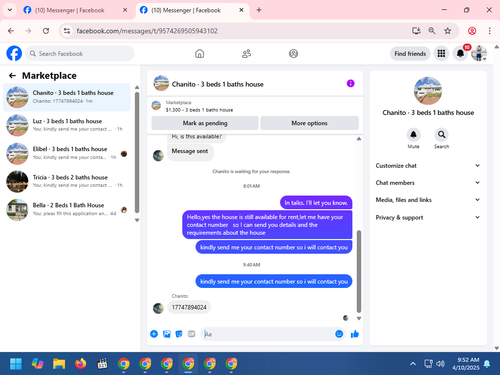Open the Friends icon in top navigation

[246, 53]
